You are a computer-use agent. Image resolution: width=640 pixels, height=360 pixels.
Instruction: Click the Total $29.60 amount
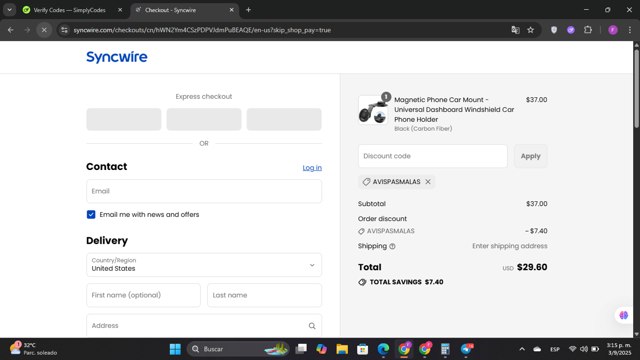point(532,267)
